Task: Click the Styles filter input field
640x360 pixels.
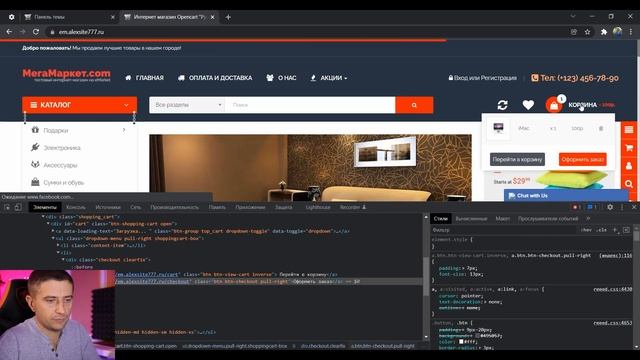Action: [504, 230]
